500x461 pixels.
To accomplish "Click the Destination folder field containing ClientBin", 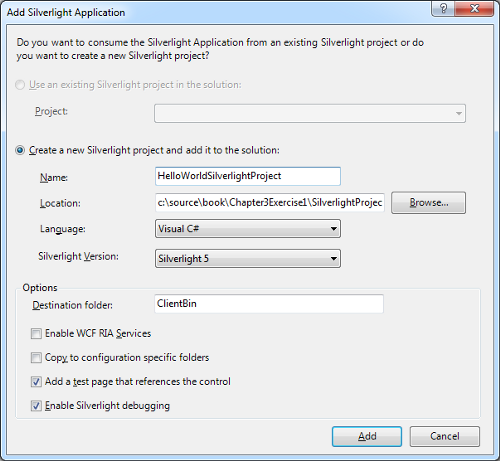I will click(269, 304).
